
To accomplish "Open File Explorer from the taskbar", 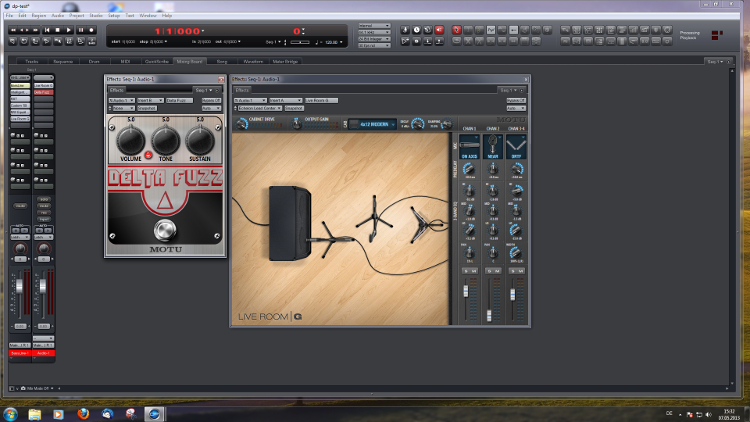I will pyautogui.click(x=34, y=414).
